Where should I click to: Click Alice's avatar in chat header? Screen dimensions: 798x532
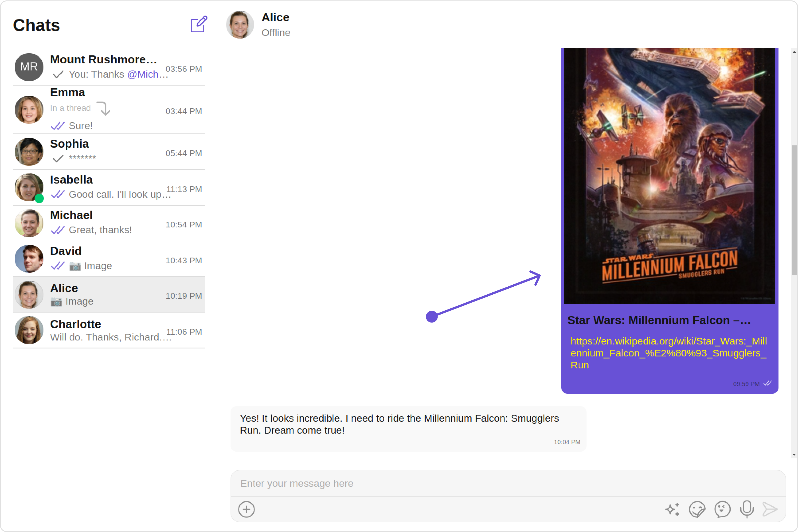240,25
